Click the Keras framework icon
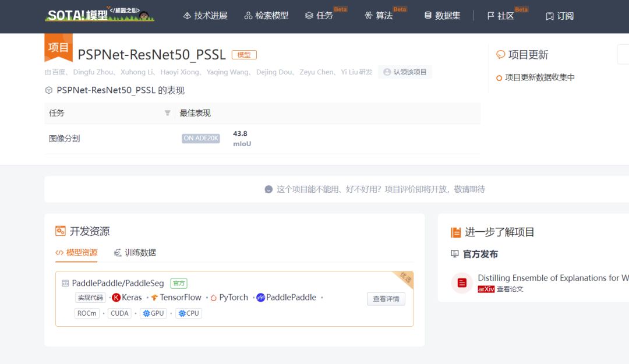Screen dimensions: 629x364 point(116,298)
